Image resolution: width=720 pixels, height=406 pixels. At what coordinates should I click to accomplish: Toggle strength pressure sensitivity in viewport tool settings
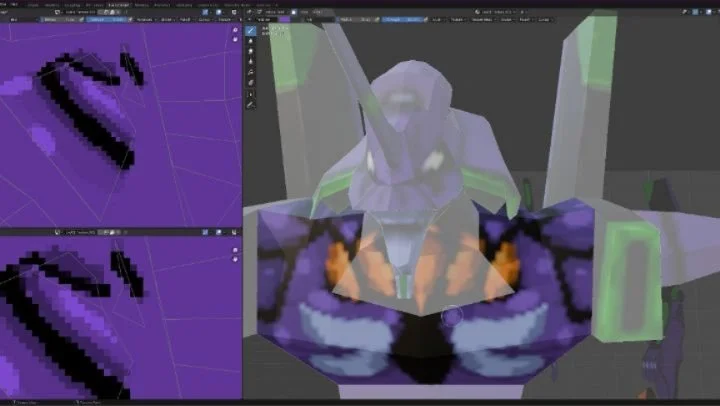tap(426, 19)
